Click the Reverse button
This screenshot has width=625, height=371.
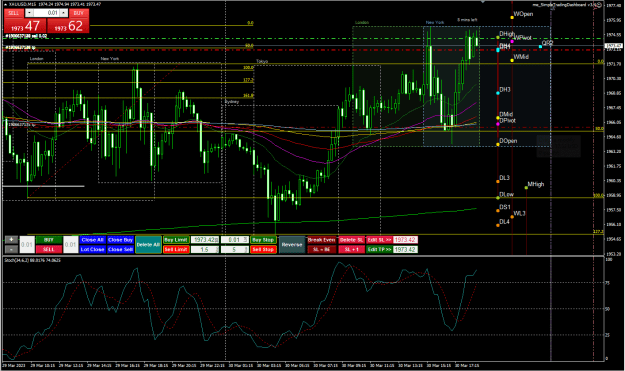coord(292,245)
